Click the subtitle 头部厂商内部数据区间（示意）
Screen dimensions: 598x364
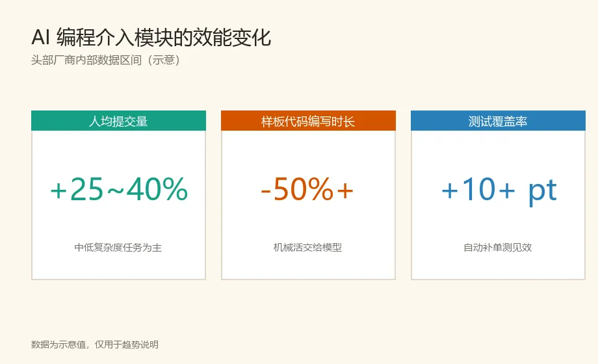tap(106, 60)
